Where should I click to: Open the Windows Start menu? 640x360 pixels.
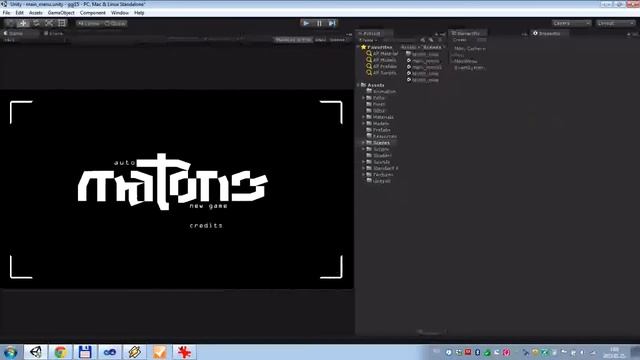pos(10,352)
